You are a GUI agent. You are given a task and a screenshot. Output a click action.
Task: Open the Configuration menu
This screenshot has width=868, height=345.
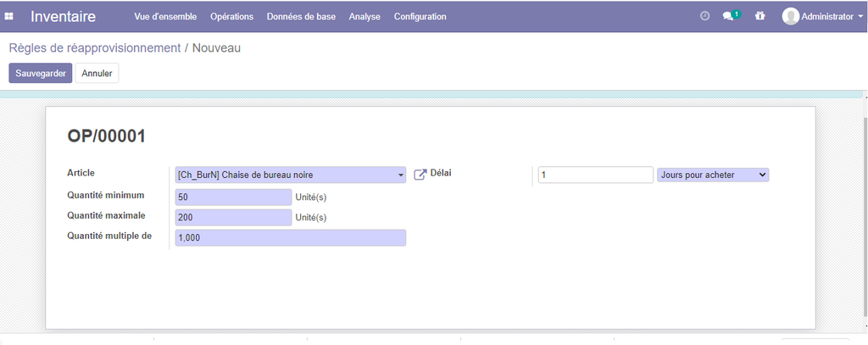pyautogui.click(x=420, y=16)
